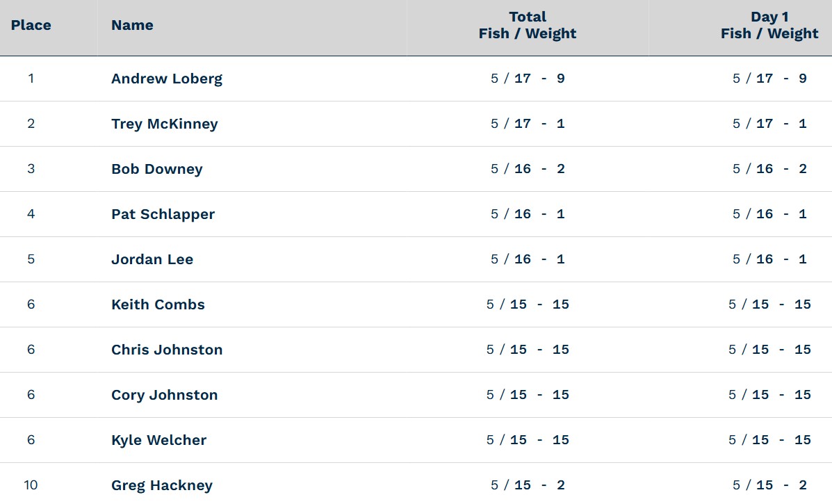Select the Kyle Welcher name
The height and width of the screenshot is (504, 832).
tap(158, 440)
